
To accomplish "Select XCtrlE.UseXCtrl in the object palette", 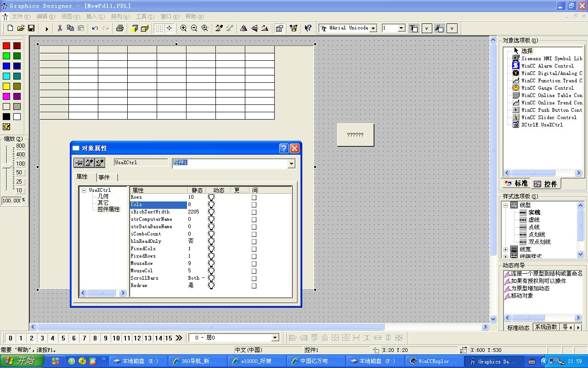I will (537, 125).
